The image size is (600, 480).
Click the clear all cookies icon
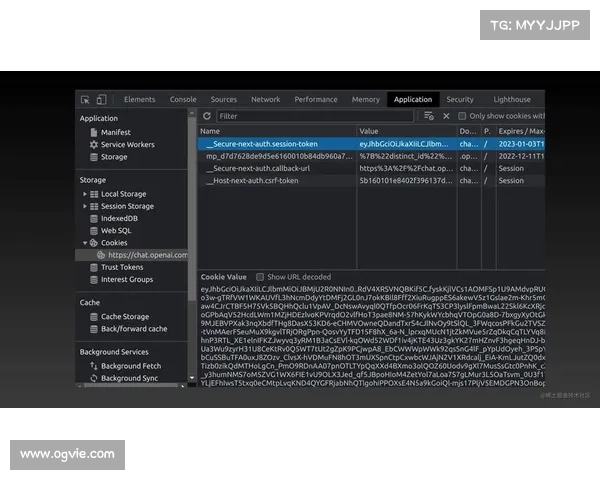click(429, 116)
